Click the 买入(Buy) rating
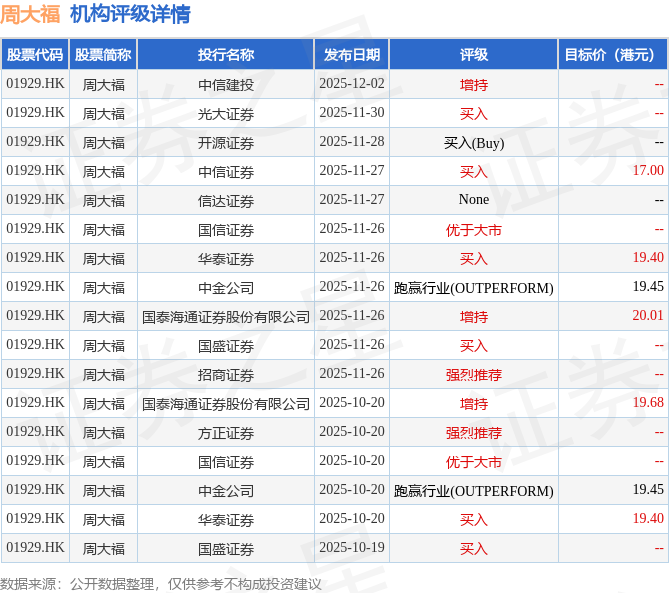The image size is (669, 593). click(x=474, y=143)
